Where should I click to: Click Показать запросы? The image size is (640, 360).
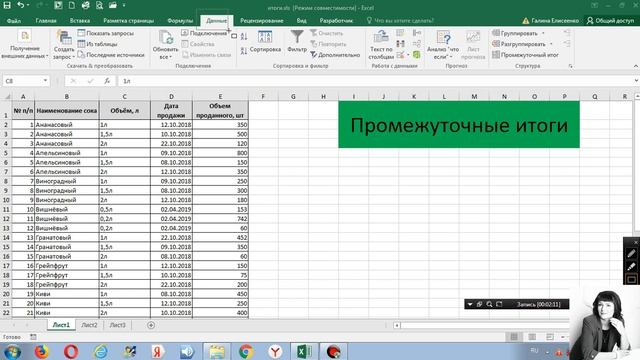point(106,33)
